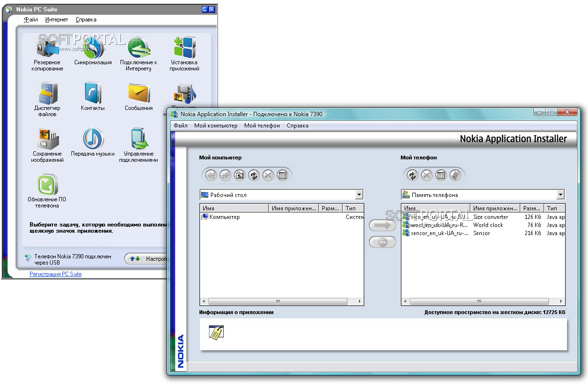Click right scroll arrow of computer list
Viewport: 588px width, 384px height.
(360, 302)
